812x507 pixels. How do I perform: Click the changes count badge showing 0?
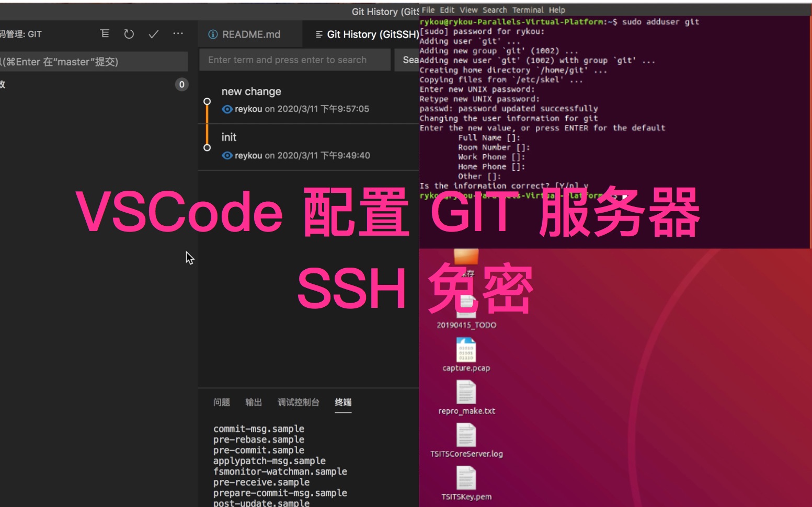click(x=181, y=84)
